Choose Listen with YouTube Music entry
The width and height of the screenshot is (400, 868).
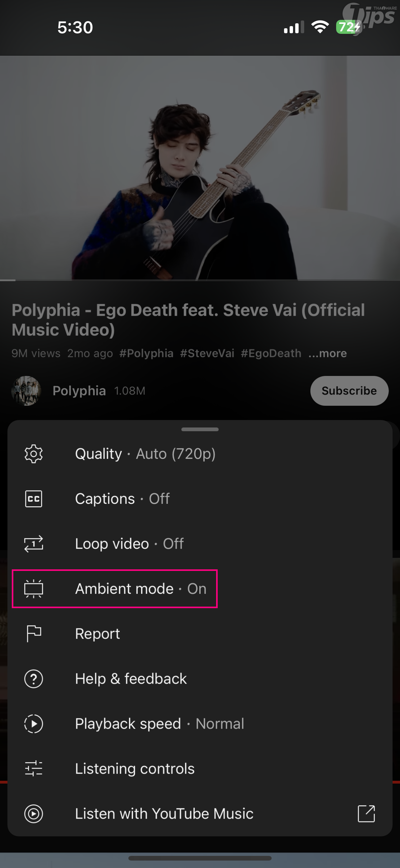tap(164, 814)
